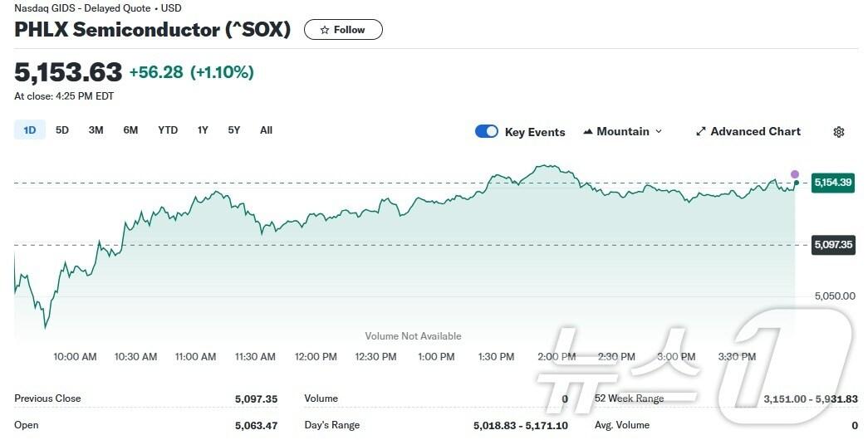Select the 5Y time range
The height and width of the screenshot is (440, 868).
coord(234,130)
